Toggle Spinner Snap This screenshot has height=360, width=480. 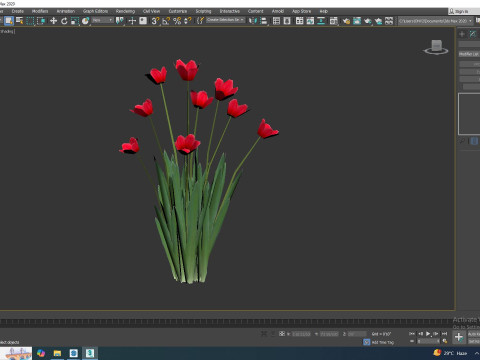coord(188,21)
